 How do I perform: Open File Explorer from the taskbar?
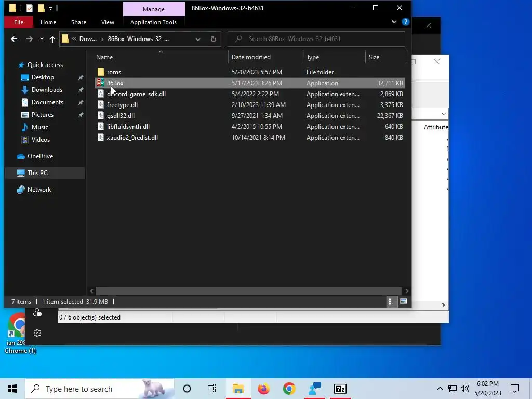click(x=238, y=389)
